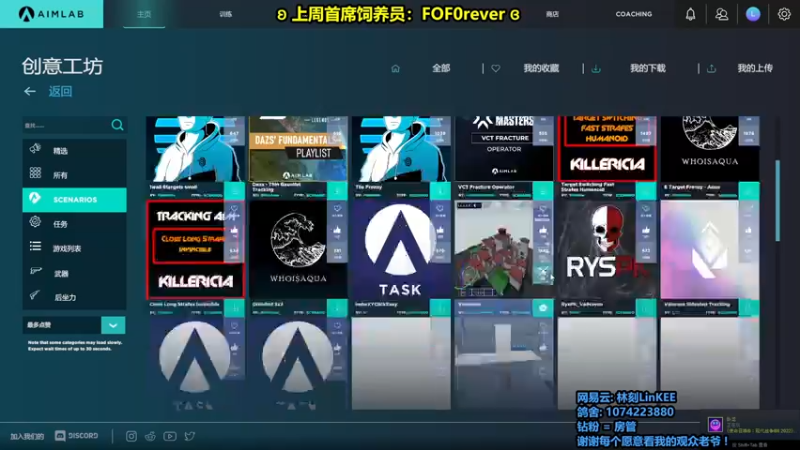The width and height of the screenshot is (800, 450).
Task: Open the Twitter footer icon
Action: tap(190, 436)
